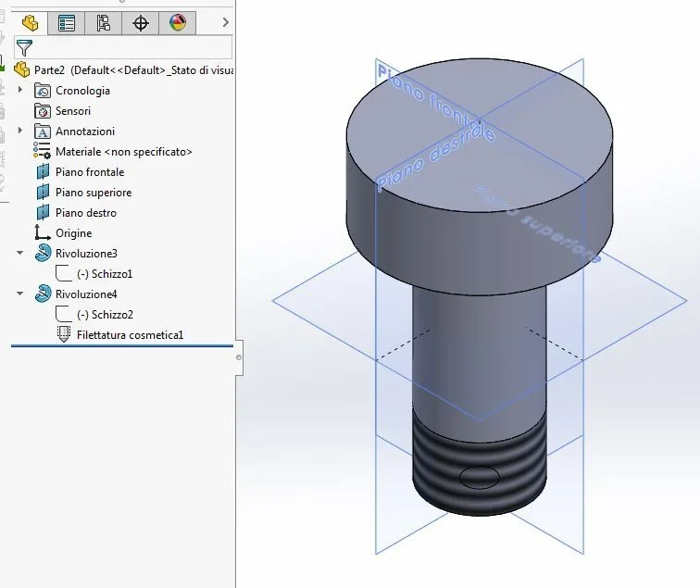
Task: Open the DimXpertManager crosshair tab
Action: 140,23
